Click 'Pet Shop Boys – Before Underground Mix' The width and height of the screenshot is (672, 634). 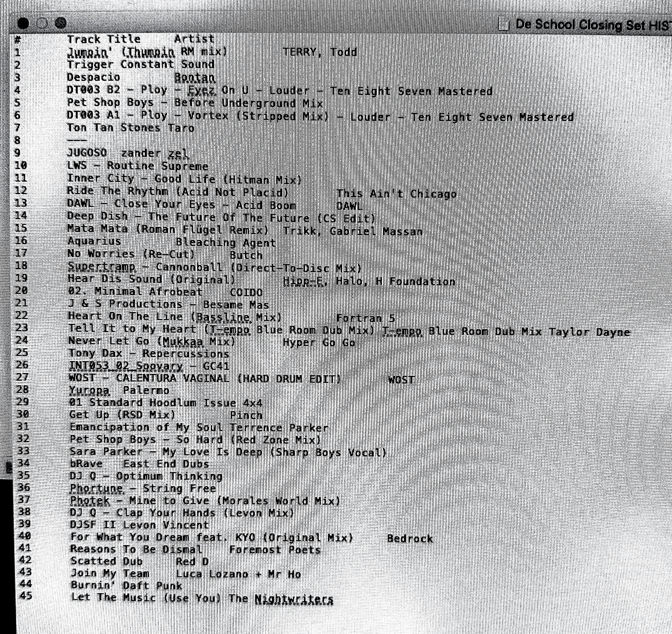195,103
